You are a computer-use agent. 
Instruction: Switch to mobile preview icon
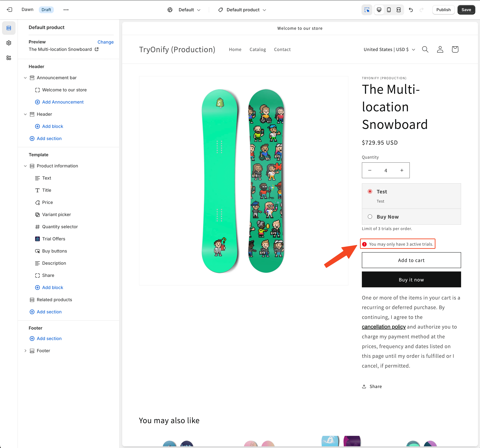click(389, 10)
